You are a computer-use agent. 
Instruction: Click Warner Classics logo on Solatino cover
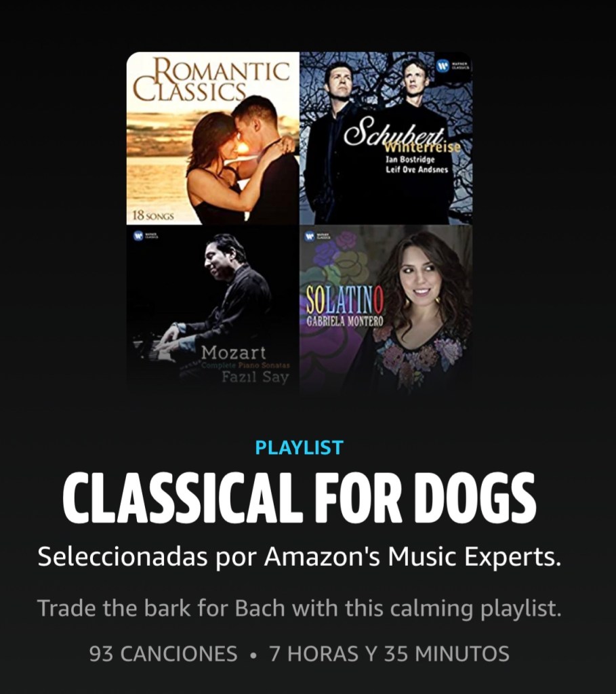(317, 236)
